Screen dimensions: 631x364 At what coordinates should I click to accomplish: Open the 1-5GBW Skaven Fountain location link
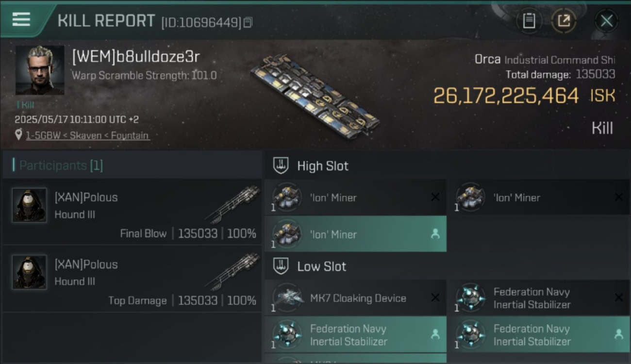coord(87,135)
